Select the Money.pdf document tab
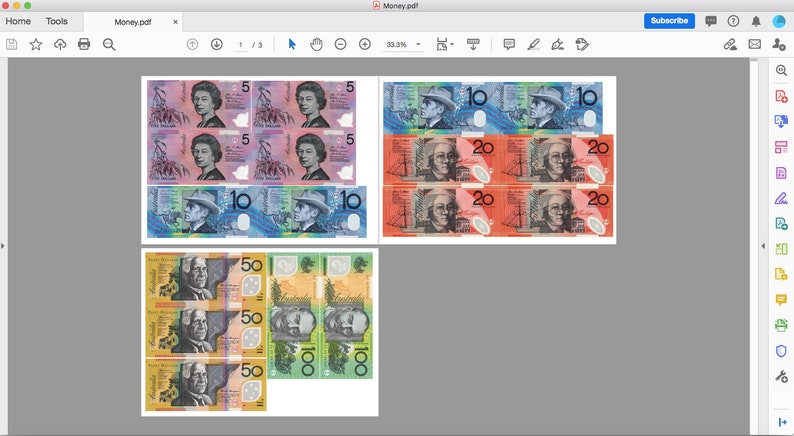794x436 pixels. coord(133,22)
